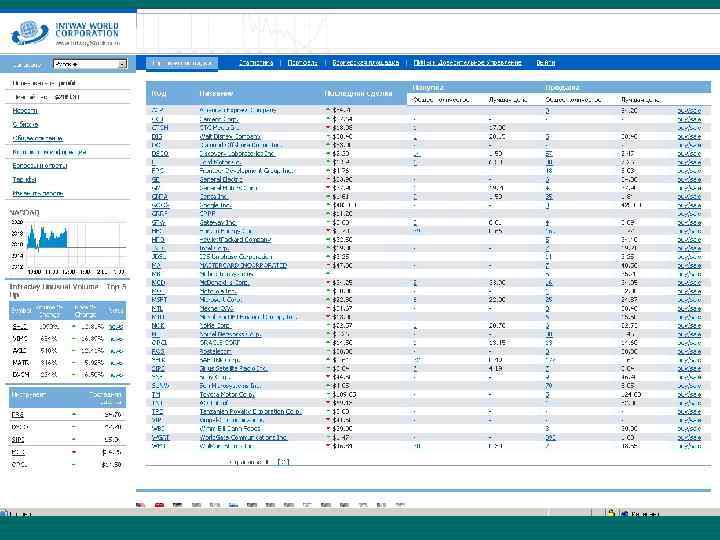The height and width of the screenshot is (540, 720).
Task: Open the language dropdown in the sidebar
Action: 90,64
